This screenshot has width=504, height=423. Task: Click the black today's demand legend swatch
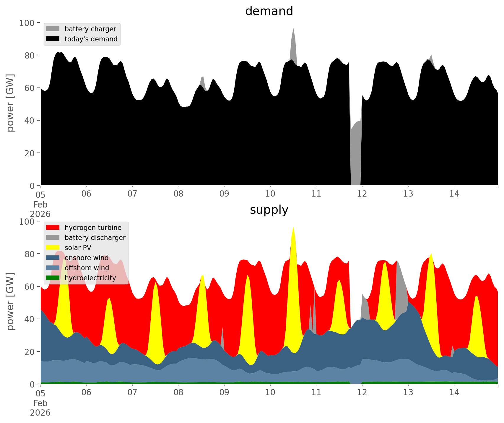pos(53,39)
